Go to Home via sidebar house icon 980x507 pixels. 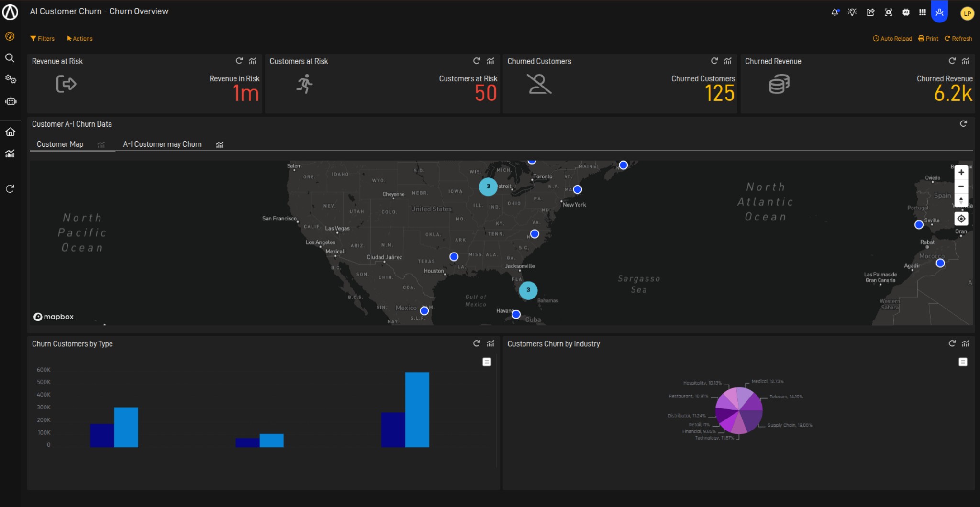(10, 132)
